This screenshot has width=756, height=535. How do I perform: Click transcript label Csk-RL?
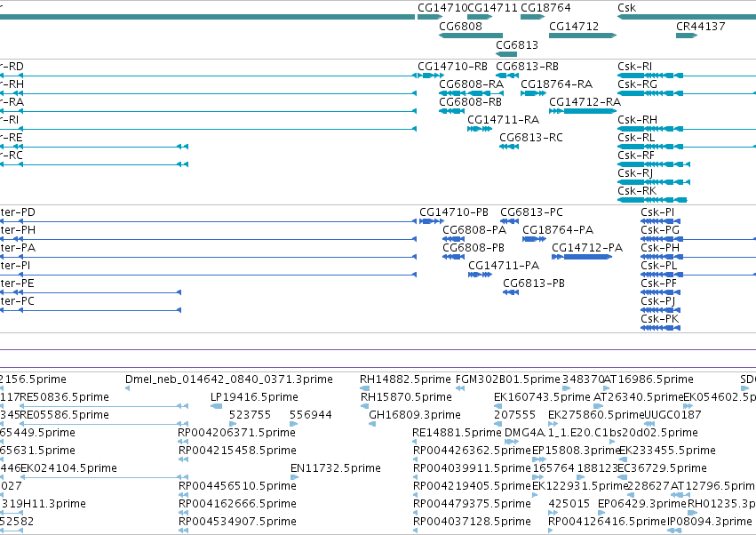(x=636, y=138)
